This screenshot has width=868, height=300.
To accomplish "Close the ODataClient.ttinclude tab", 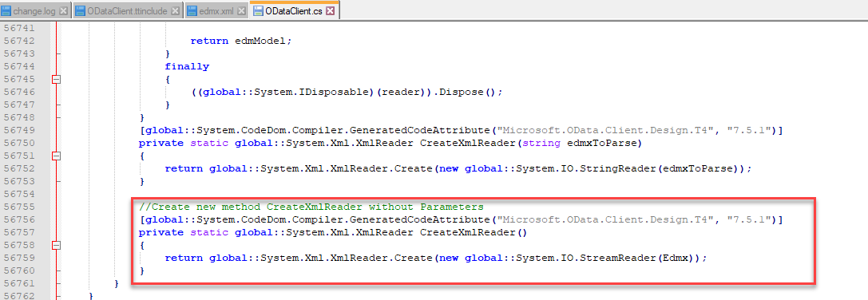I will (x=175, y=11).
